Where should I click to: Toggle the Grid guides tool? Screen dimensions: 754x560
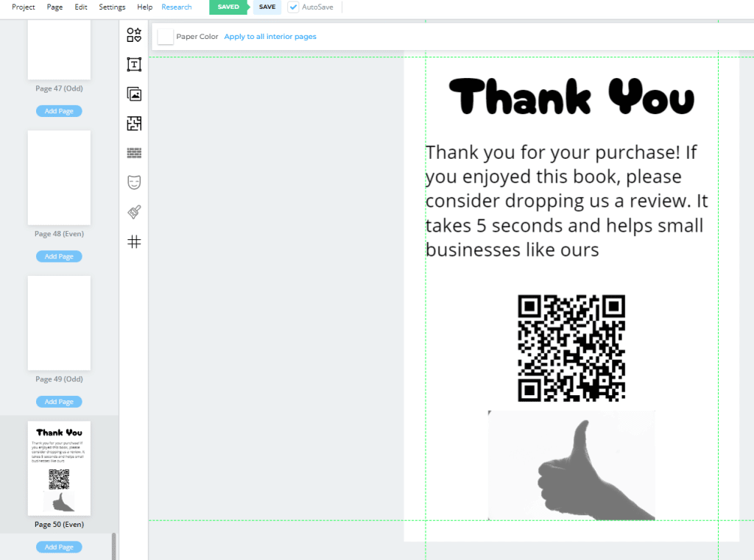click(133, 241)
